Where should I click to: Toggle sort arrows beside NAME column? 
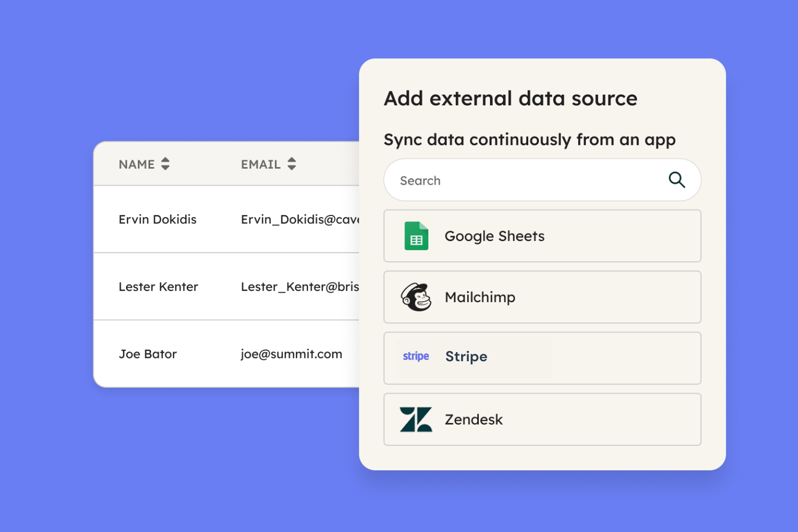click(165, 164)
